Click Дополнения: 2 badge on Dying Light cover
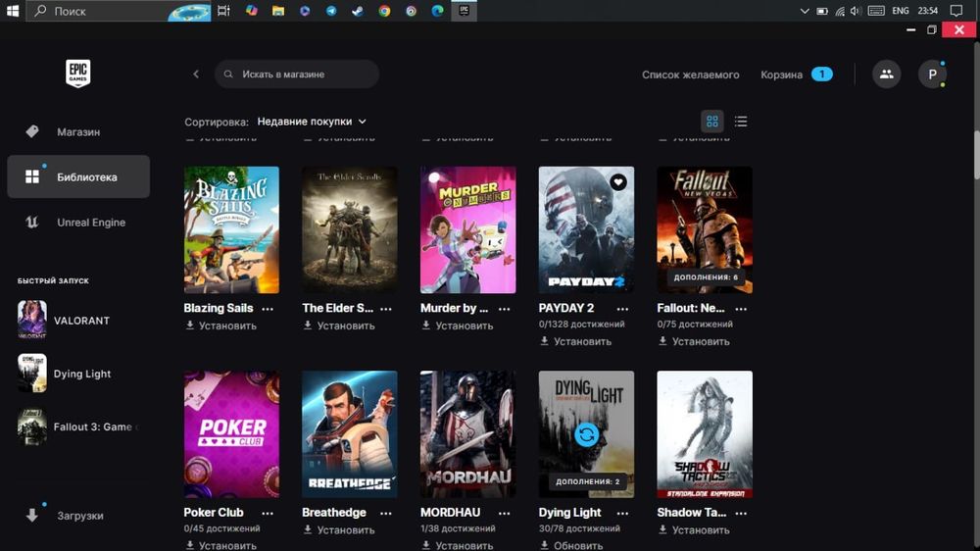The width and height of the screenshot is (980, 551). 587,481
